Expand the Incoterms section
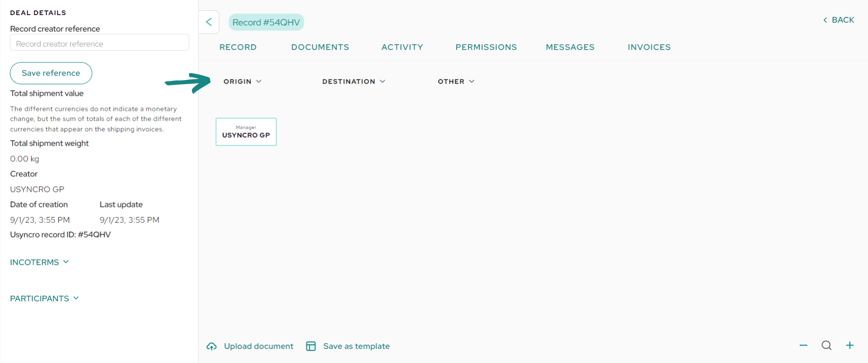 [x=39, y=262]
